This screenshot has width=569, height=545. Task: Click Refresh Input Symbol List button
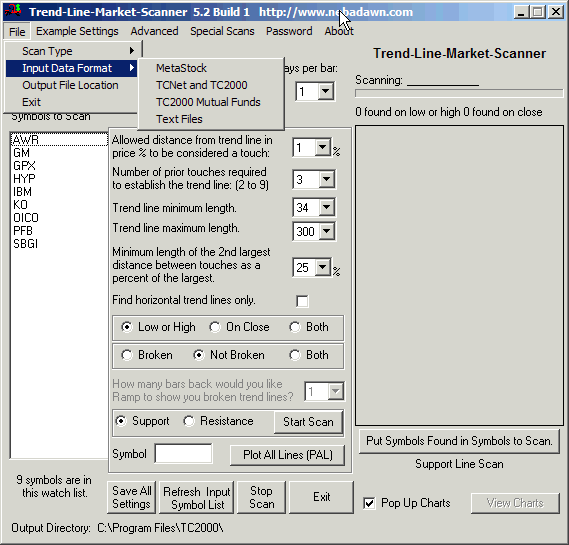click(x=197, y=497)
